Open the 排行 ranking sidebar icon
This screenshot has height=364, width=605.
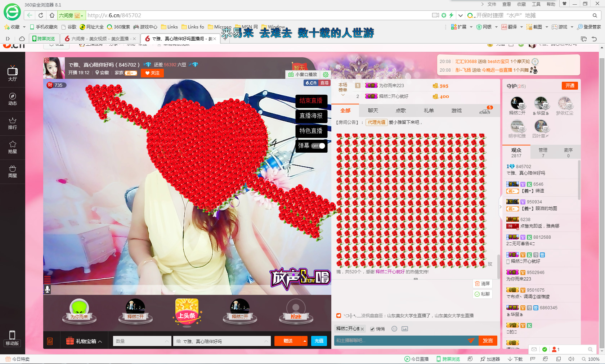(x=13, y=123)
